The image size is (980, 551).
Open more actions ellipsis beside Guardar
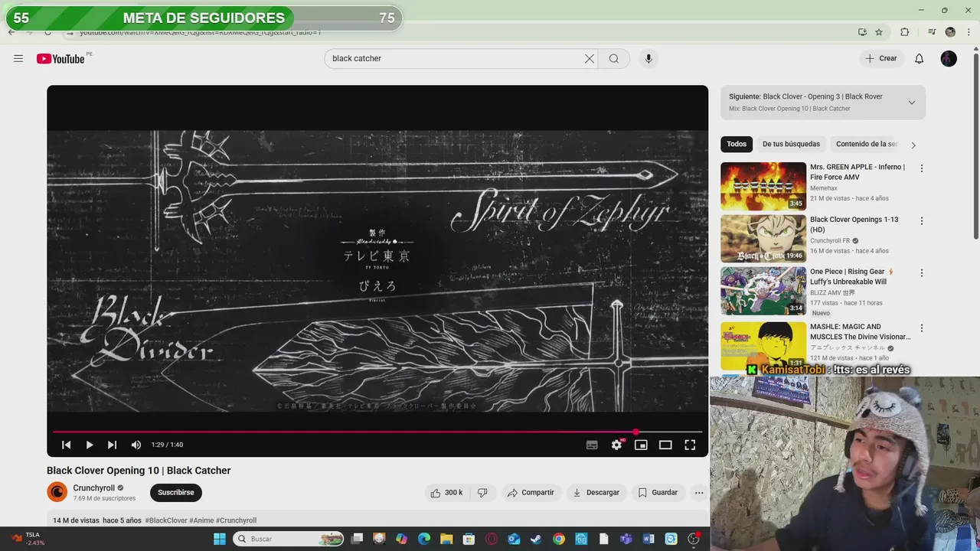pyautogui.click(x=699, y=493)
